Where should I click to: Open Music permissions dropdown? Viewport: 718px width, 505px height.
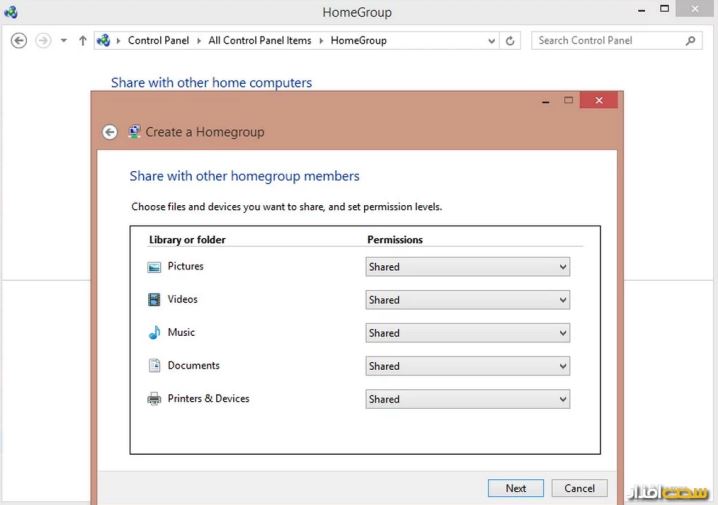[467, 333]
